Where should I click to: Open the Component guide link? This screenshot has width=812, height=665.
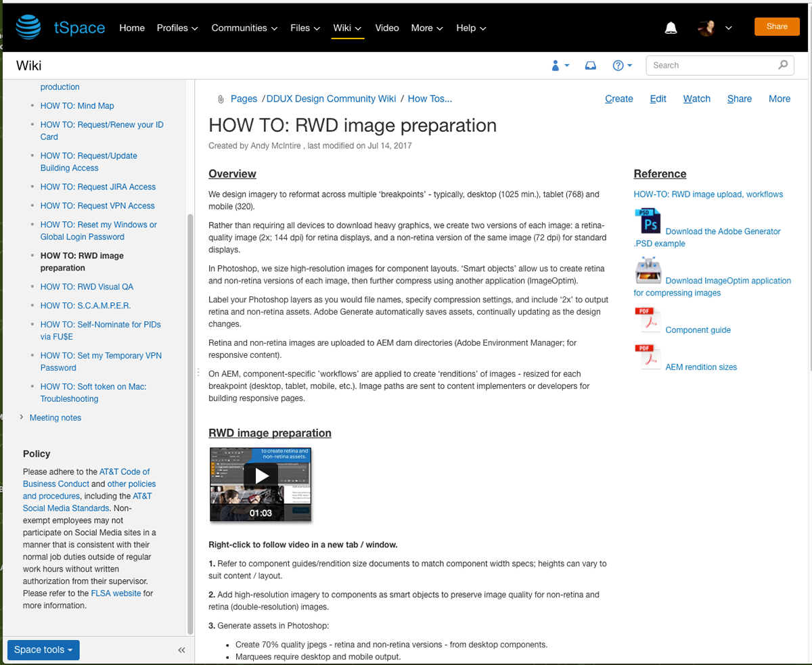(x=698, y=330)
